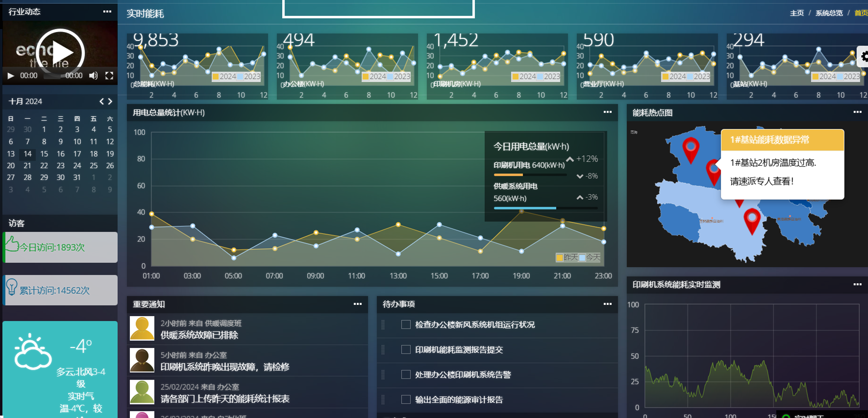The image size is (868, 418).
Task: Play the industry news video
Action: (x=60, y=53)
